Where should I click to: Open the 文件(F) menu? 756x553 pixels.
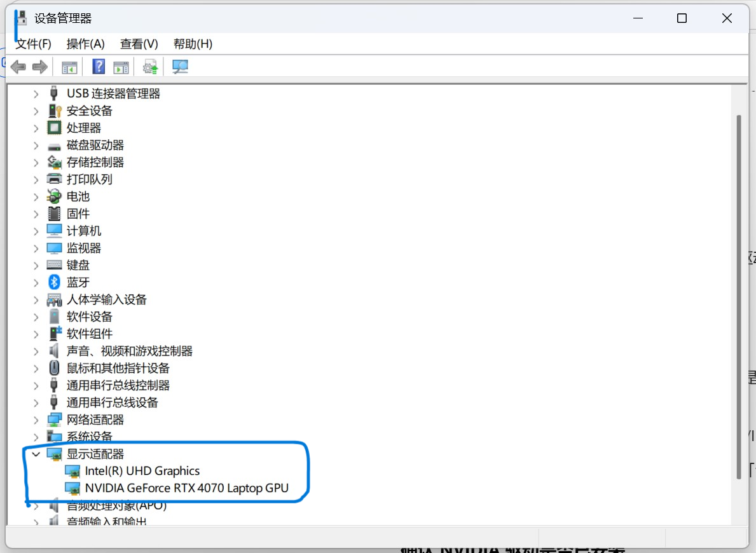coord(33,44)
